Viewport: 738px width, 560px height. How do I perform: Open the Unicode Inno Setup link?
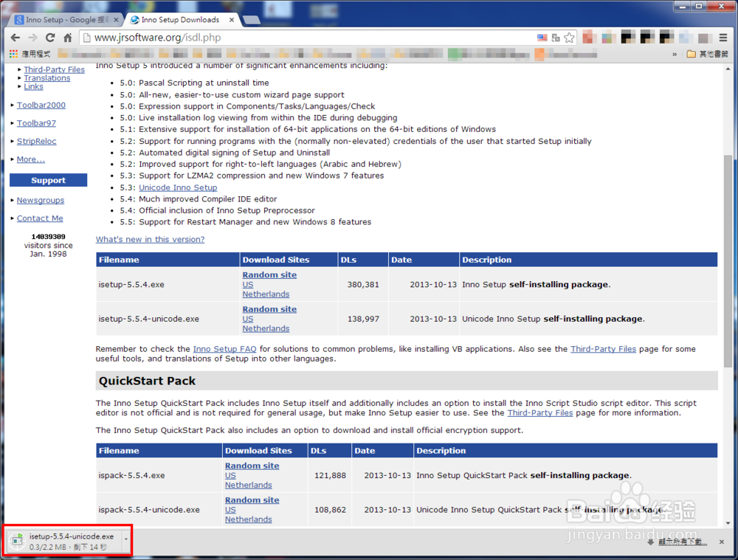tap(178, 187)
